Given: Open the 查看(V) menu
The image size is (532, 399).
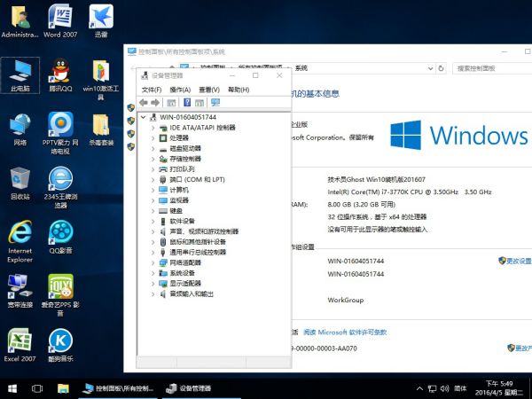Looking at the screenshot, I should 209,90.
